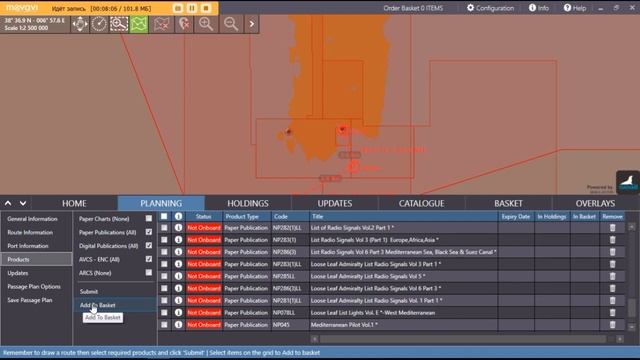Toggle Paper Publications (All) checkbox

149,232
